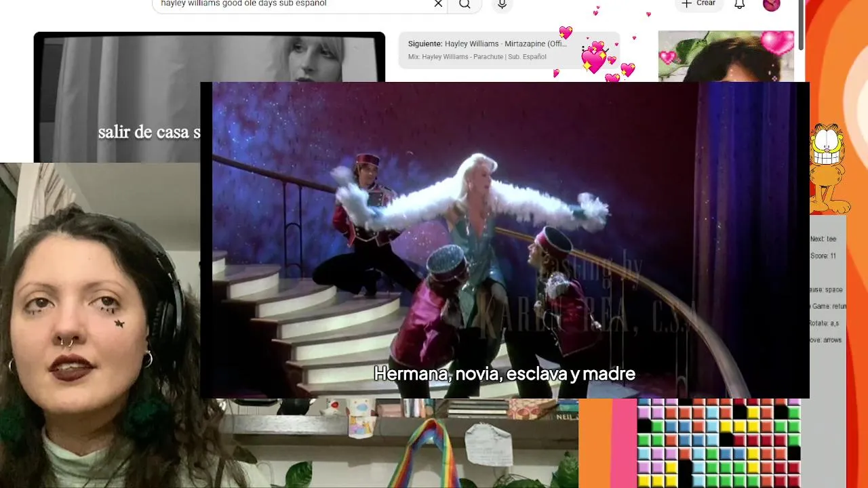This screenshot has height=488, width=868.
Task: Click the 'Hermana, novia, esclava y madre' subtitle
Action: tap(505, 373)
